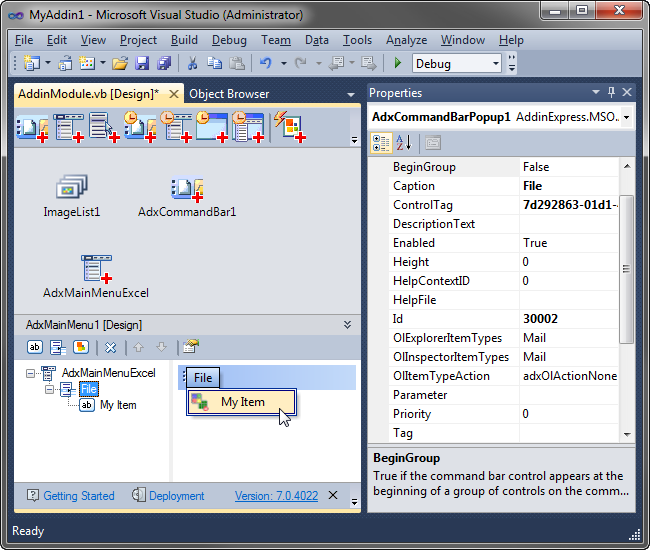Viewport: 650px width, 550px height.
Task: Open the Project menu
Action: pos(138,40)
